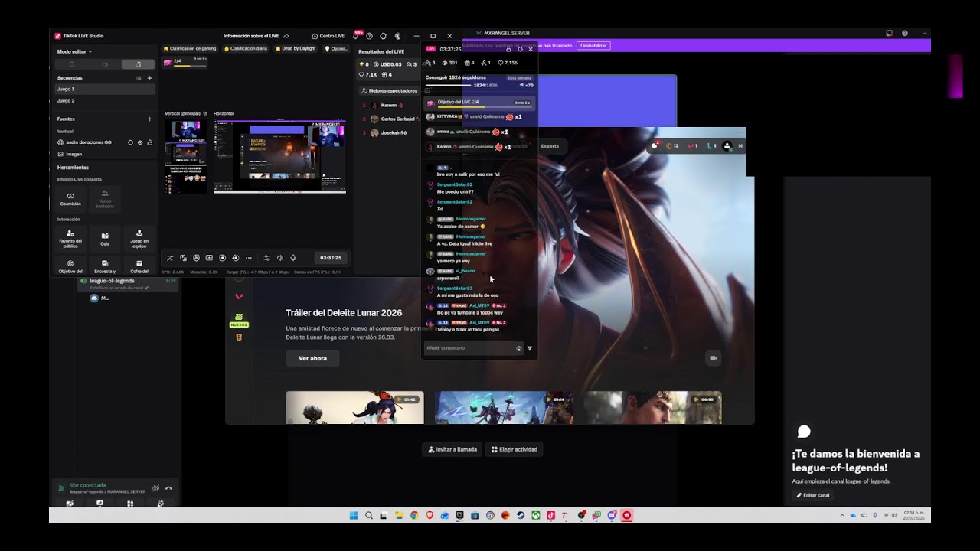Open the Coanfitrión tool
The image size is (980, 551).
tap(70, 199)
